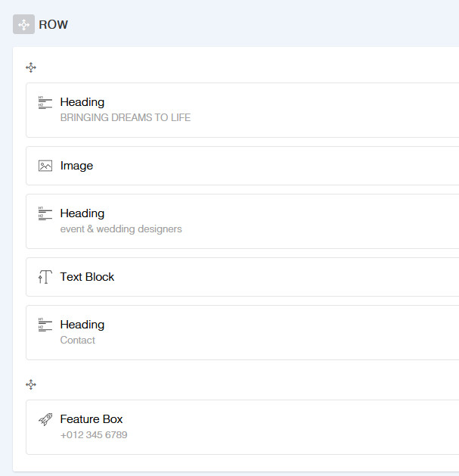The width and height of the screenshot is (459, 476).
Task: Click the second column's move handle icon
Action: [31, 384]
